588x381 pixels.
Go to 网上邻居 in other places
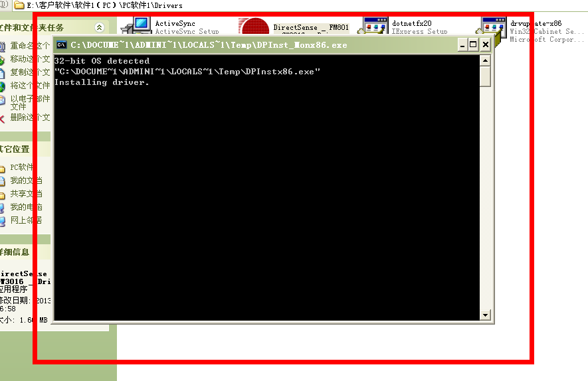[26, 220]
